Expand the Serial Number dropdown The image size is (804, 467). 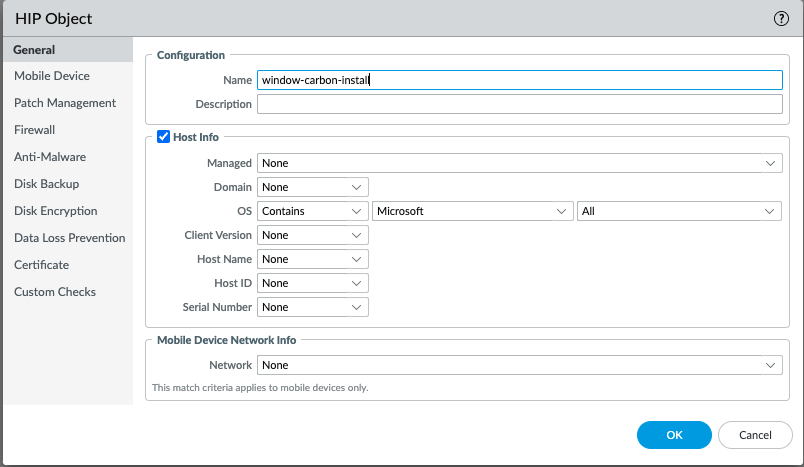(x=313, y=307)
